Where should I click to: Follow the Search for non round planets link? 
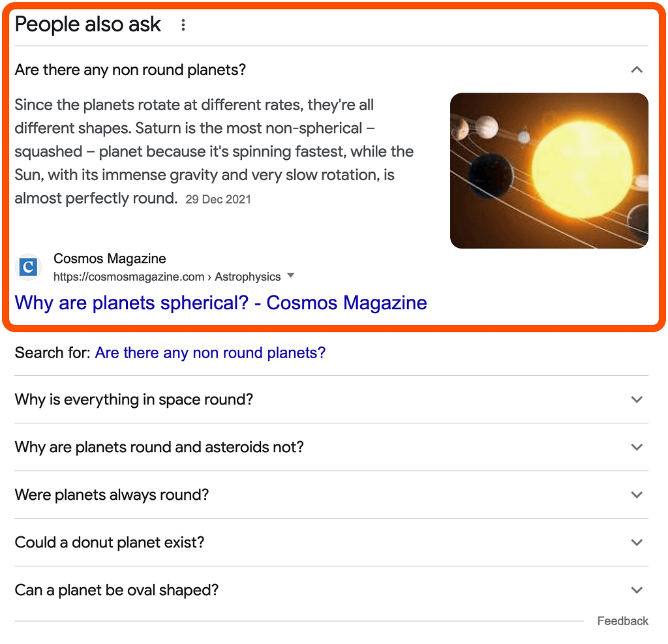[x=210, y=353]
